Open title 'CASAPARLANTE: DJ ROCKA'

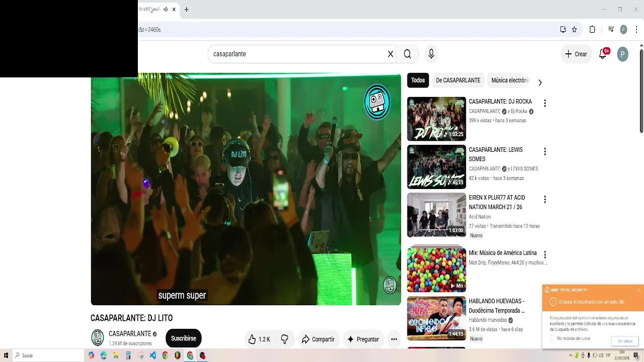[500, 102]
